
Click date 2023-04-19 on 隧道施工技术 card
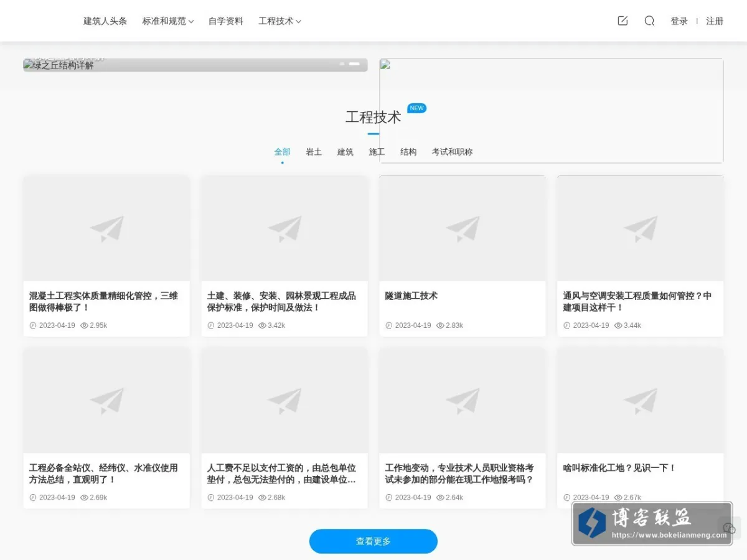(x=413, y=325)
